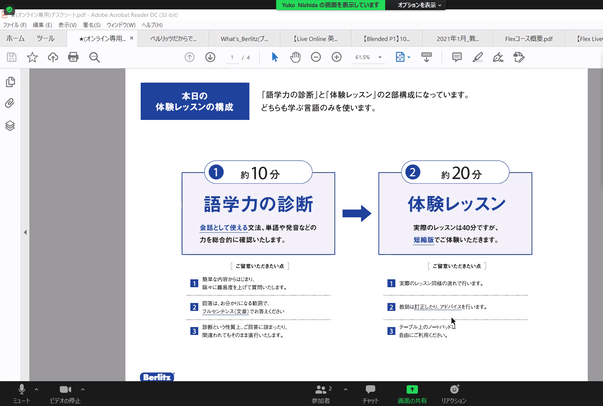Viewport: 603px width, 406px height.
Task: Click the 語学力の診断 heading
Action: click(x=258, y=204)
